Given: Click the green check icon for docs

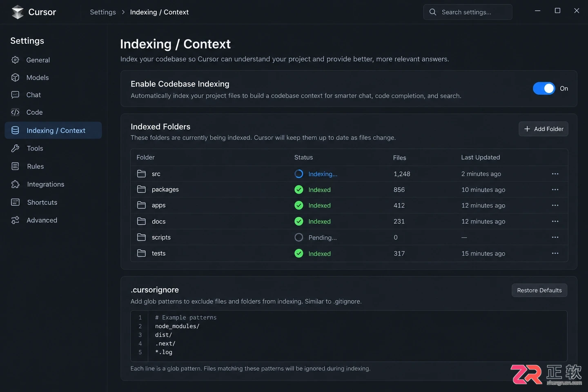Looking at the screenshot, I should (299, 221).
